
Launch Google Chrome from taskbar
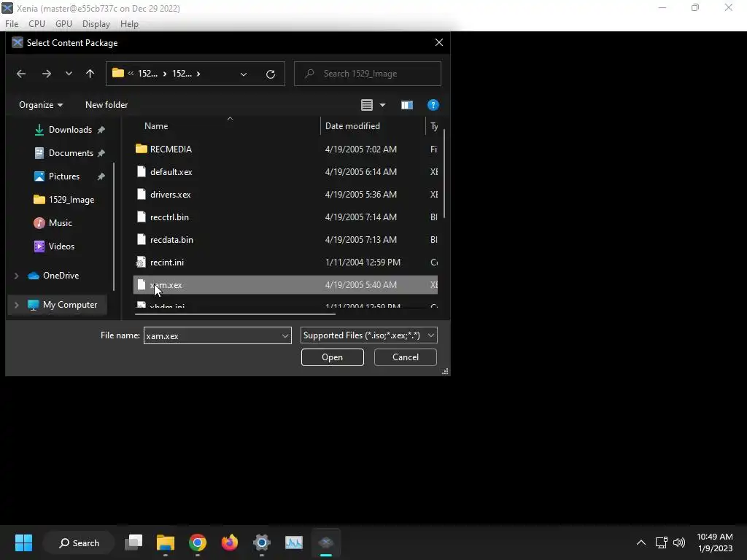pyautogui.click(x=197, y=542)
